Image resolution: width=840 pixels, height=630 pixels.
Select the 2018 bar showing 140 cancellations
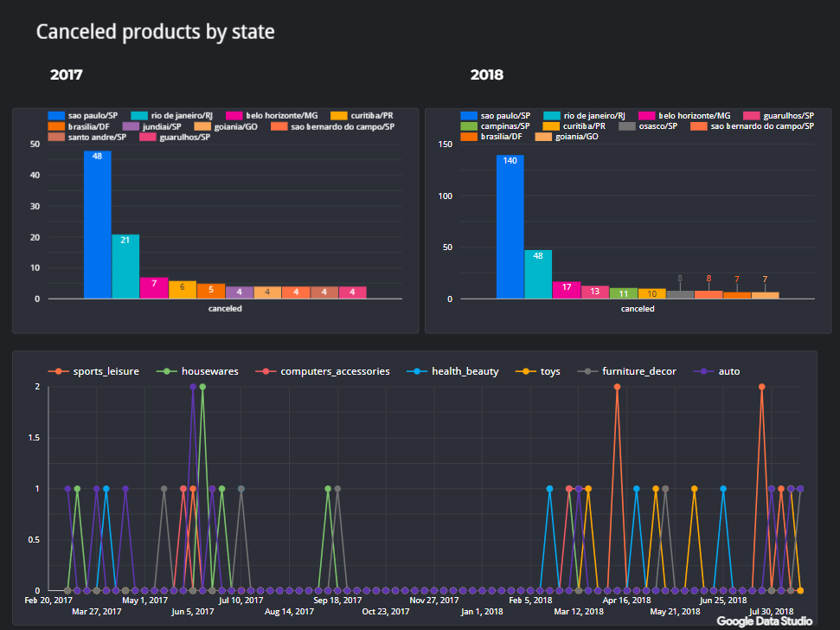coord(510,227)
